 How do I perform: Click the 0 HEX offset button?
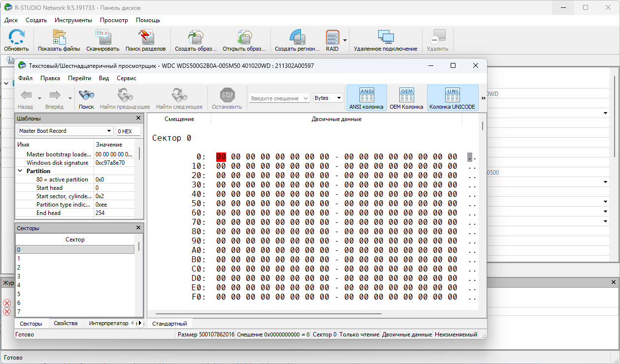point(128,131)
